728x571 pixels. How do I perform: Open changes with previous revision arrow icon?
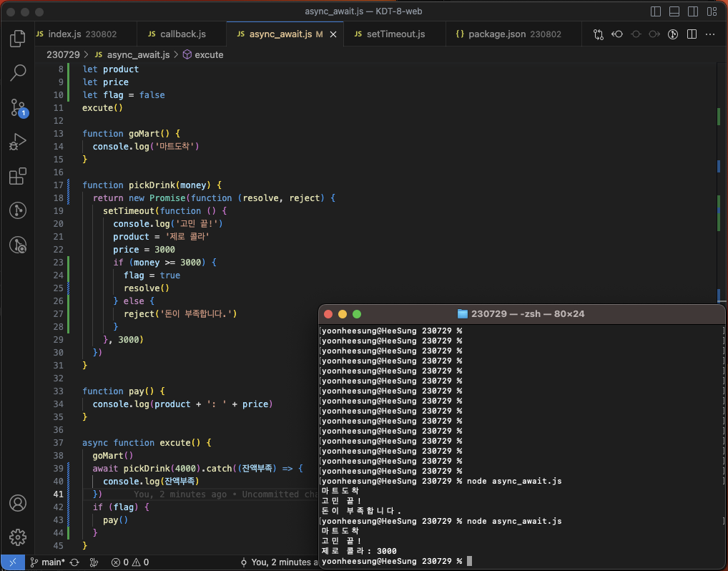point(617,34)
